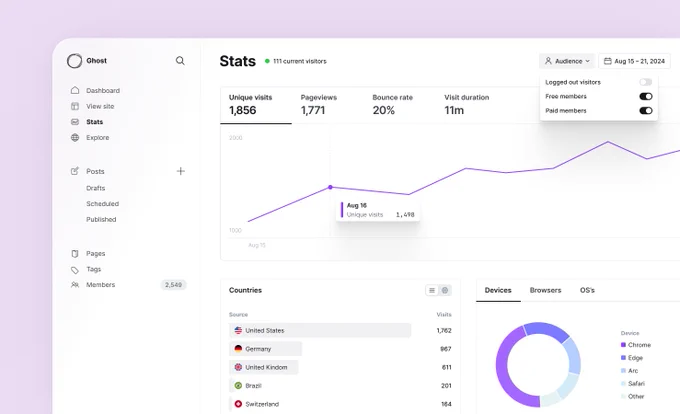
Task: Open Published posts
Action: [x=101, y=219]
